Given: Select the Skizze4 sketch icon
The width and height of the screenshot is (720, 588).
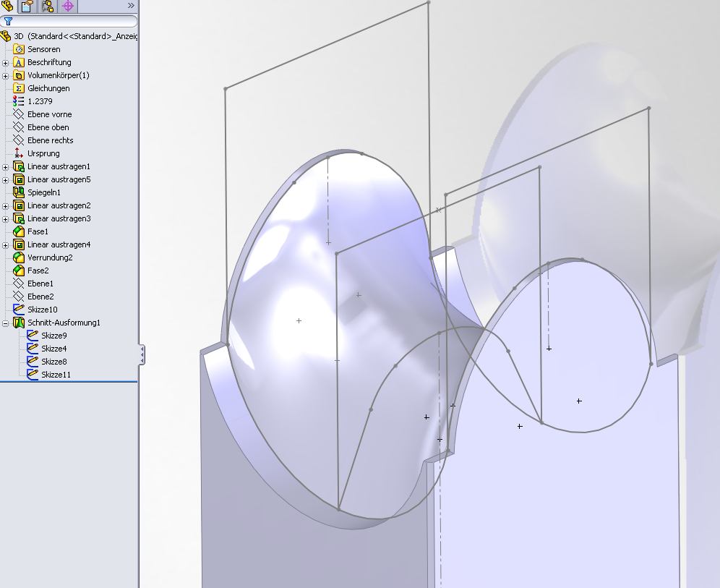Looking at the screenshot, I should click(x=32, y=348).
